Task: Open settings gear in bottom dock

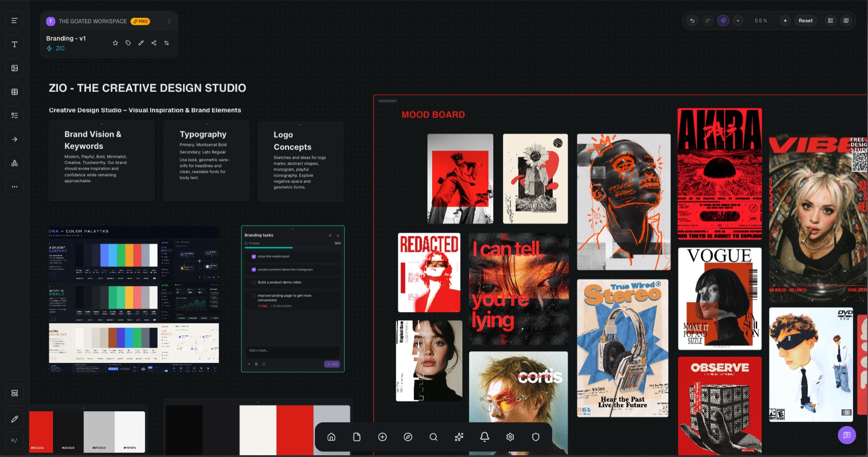Action: point(510,437)
